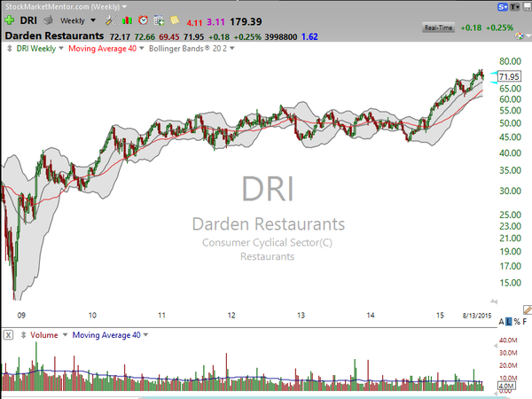
Task: Toggle arithmetic scale letter A
Action: [502, 321]
